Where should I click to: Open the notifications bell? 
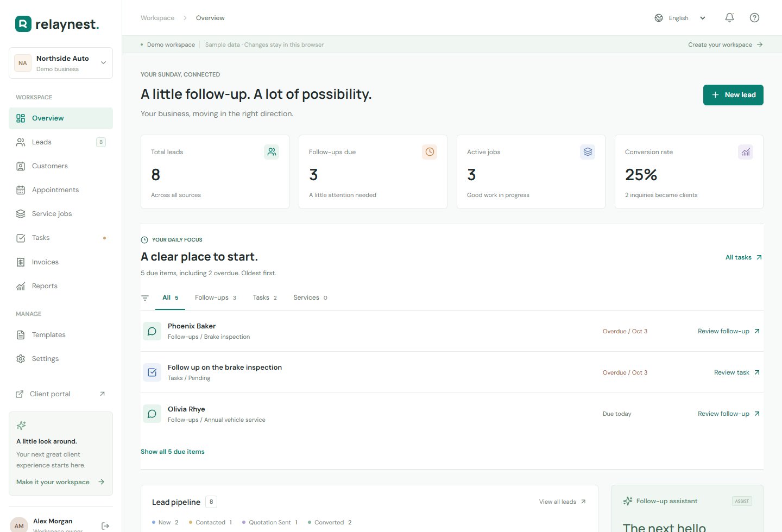[x=729, y=18]
